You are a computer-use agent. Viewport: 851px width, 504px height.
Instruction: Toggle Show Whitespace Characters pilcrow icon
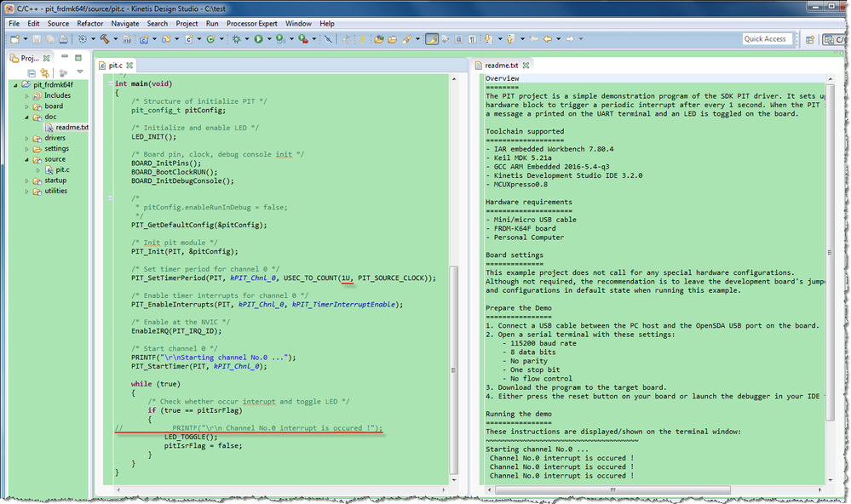pos(473,39)
